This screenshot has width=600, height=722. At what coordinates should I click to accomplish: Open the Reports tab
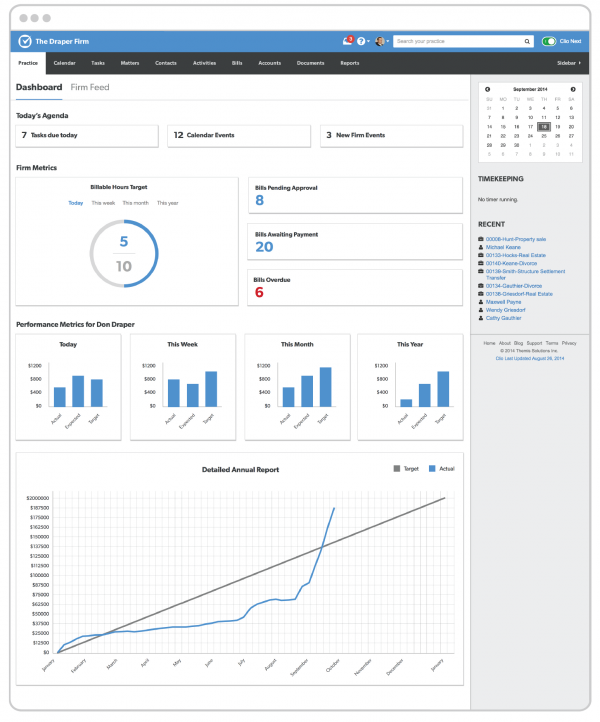pyautogui.click(x=350, y=63)
